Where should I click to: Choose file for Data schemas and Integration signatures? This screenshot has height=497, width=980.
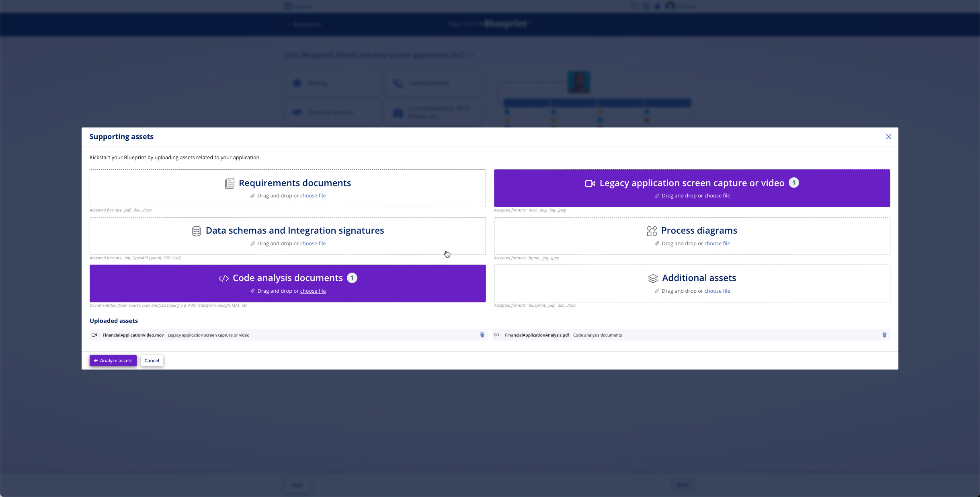pyautogui.click(x=313, y=244)
